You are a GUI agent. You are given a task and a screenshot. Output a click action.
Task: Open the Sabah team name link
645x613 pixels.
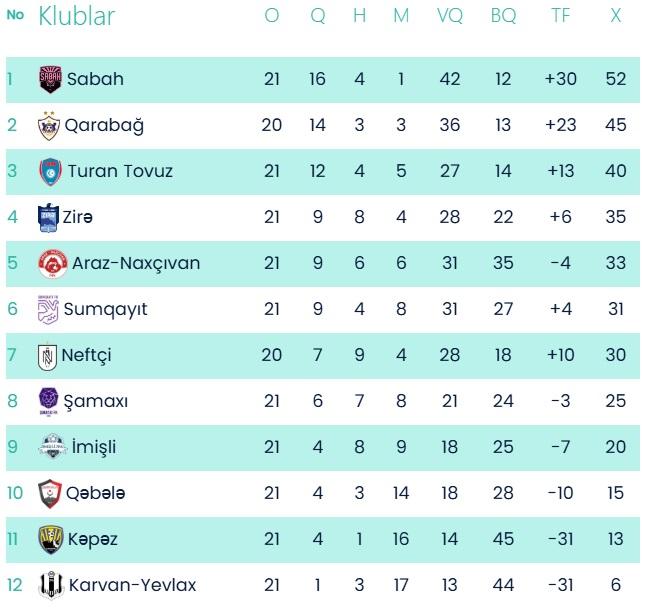pos(95,79)
